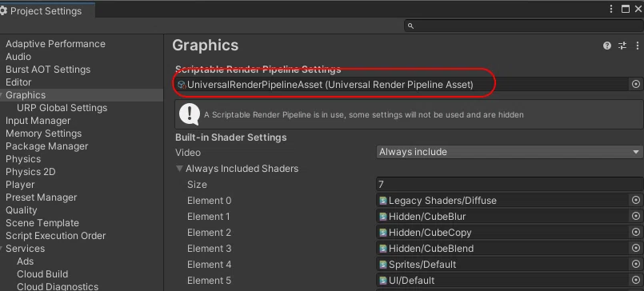Image resolution: width=644 pixels, height=291 pixels.
Task: Click the shader icon of Hidden/CubeBlur
Action: (383, 217)
